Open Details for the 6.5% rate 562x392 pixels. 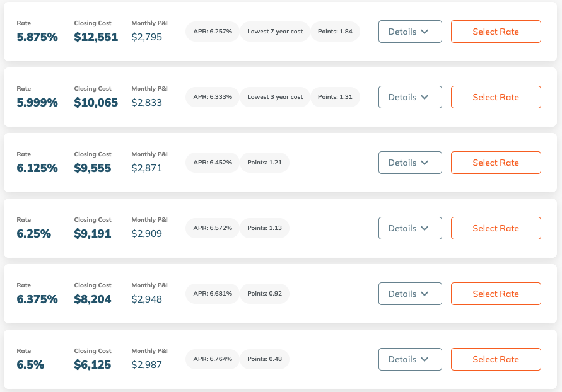coord(409,359)
